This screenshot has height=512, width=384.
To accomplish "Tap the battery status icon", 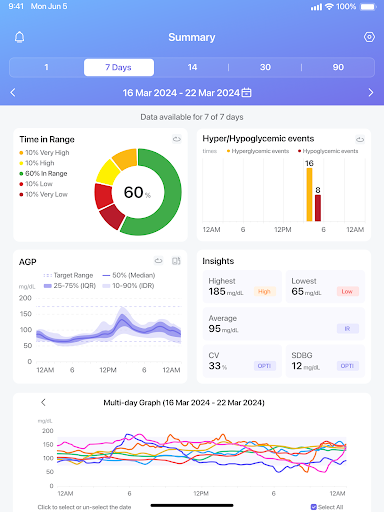I will [368, 7].
